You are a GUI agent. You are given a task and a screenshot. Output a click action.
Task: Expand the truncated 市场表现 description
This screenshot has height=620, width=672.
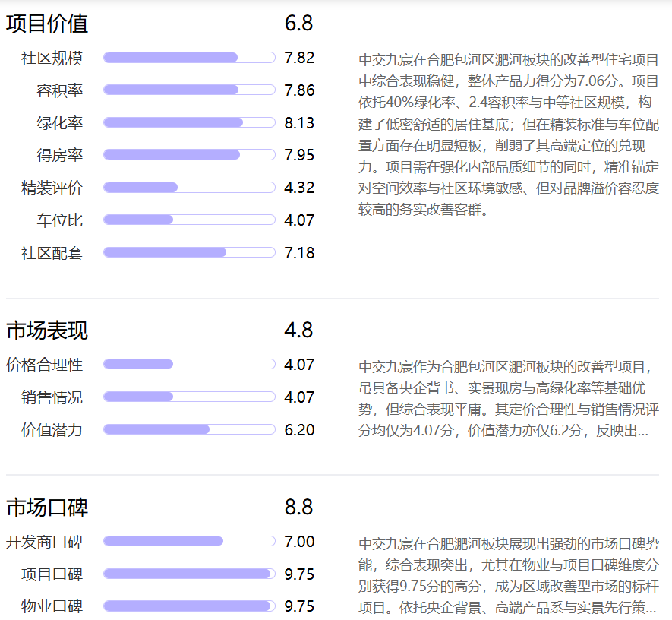[x=642, y=431]
